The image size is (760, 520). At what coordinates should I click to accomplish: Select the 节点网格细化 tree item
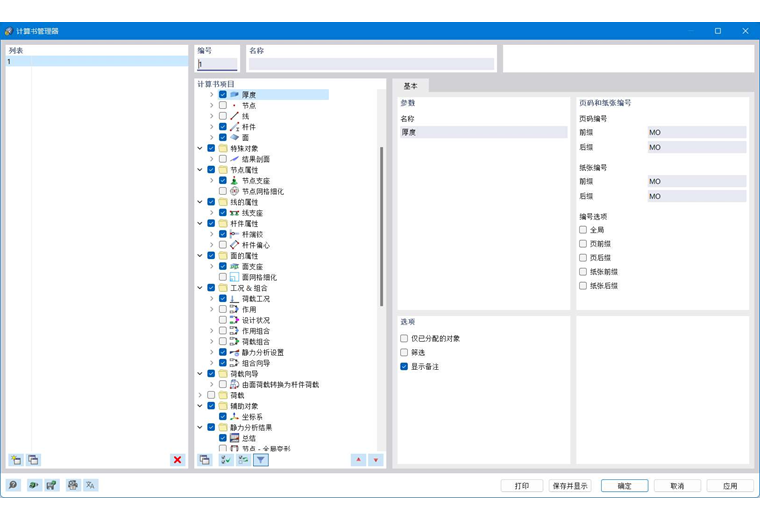(x=263, y=191)
